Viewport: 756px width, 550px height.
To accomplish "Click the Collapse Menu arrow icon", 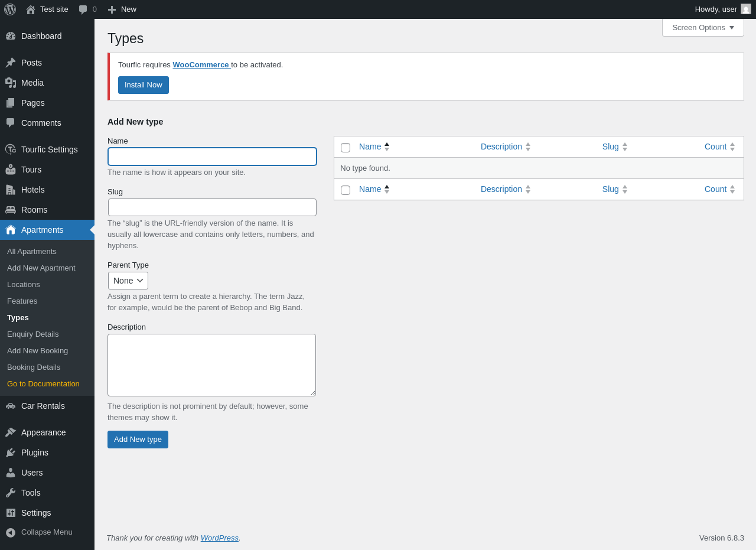I will 11,532.
